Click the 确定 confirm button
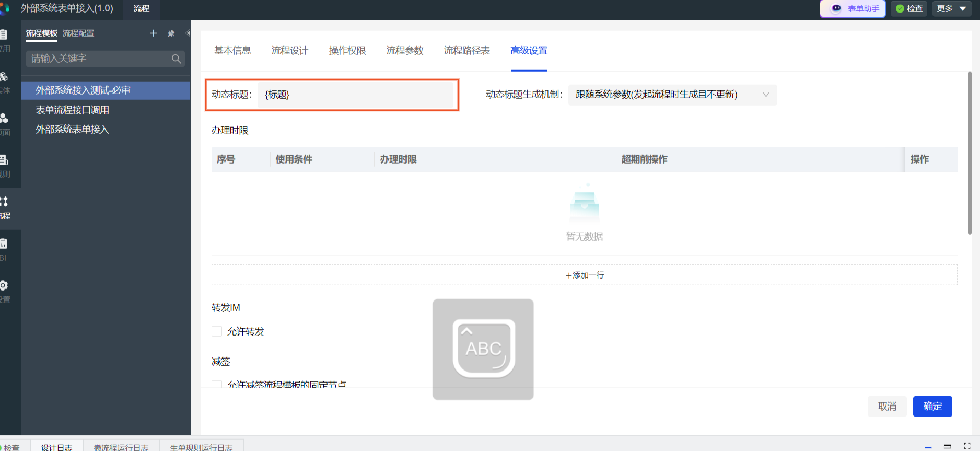Viewport: 980px width, 451px height. pyautogui.click(x=932, y=406)
